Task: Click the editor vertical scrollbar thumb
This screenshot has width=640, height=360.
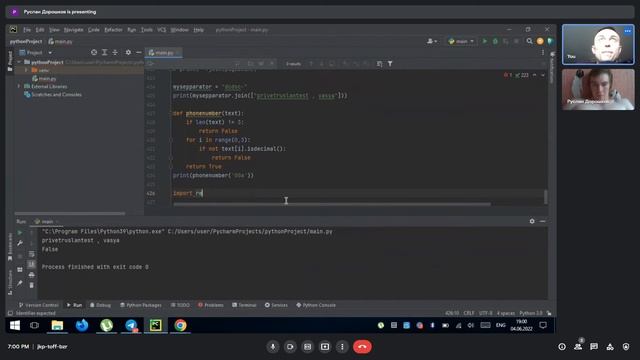Action: [x=546, y=197]
